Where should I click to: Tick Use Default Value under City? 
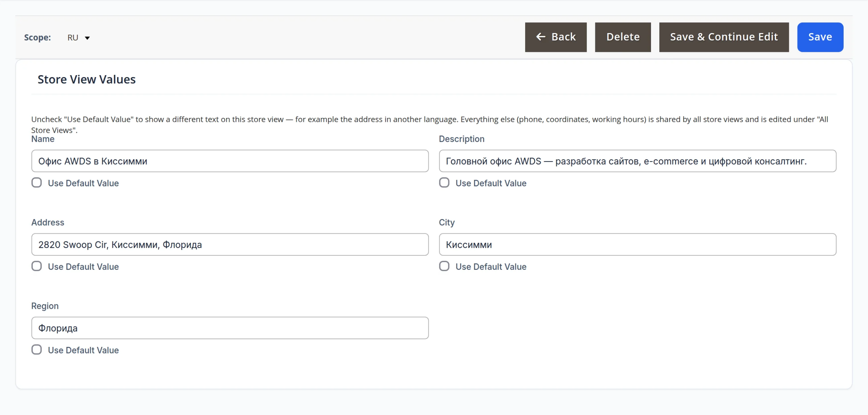click(444, 266)
